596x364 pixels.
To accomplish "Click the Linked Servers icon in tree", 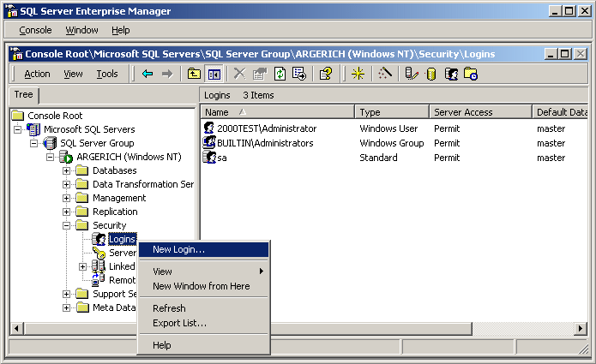I will coord(99,266).
